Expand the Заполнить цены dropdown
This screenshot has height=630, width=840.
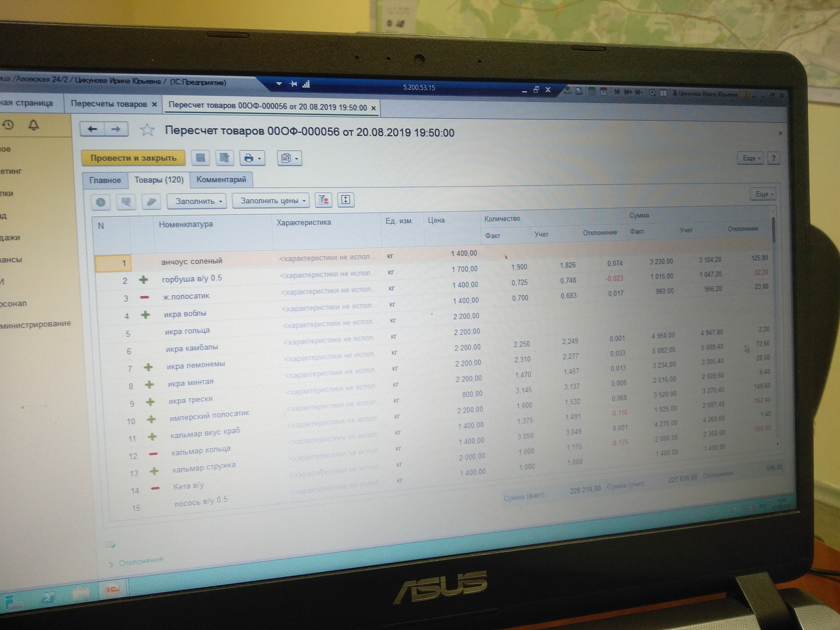pyautogui.click(x=271, y=201)
